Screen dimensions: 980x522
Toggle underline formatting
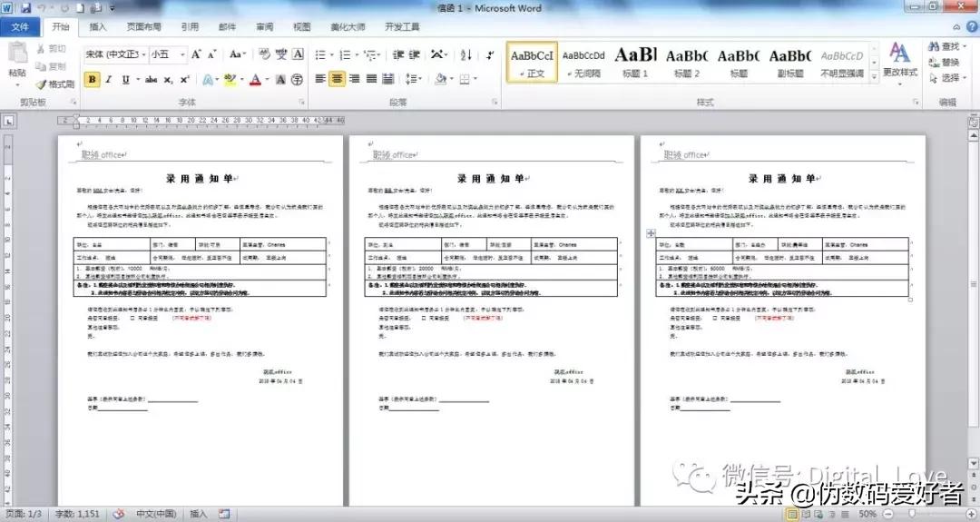tap(125, 79)
